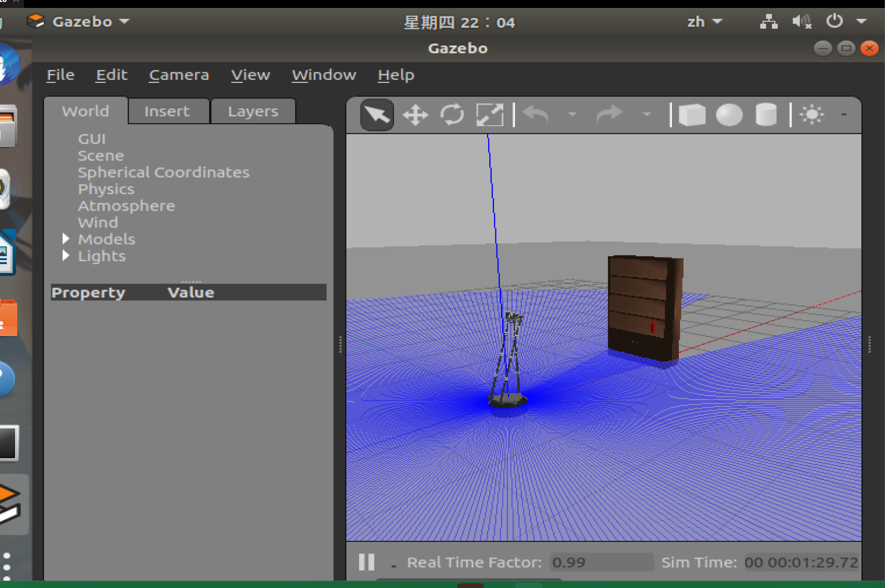Click the Real Time Factor field

point(601,562)
